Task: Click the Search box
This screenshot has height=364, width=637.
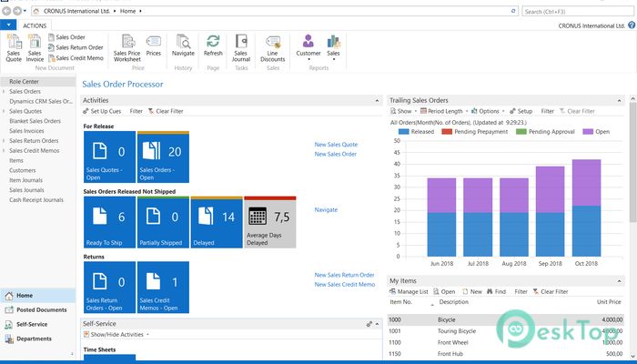Action: 577,11
